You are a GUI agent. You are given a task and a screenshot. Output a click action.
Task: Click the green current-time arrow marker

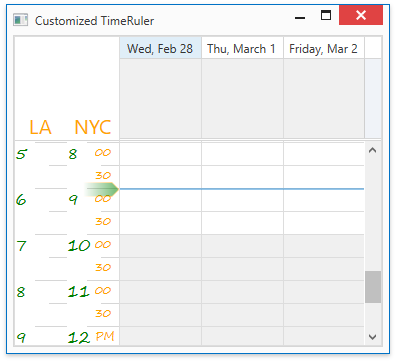point(102,189)
